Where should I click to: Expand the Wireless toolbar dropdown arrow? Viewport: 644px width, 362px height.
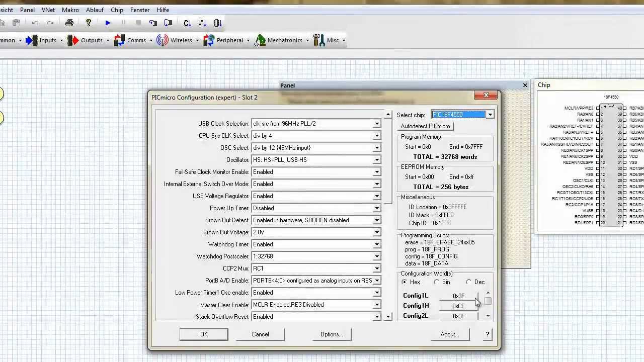197,40
